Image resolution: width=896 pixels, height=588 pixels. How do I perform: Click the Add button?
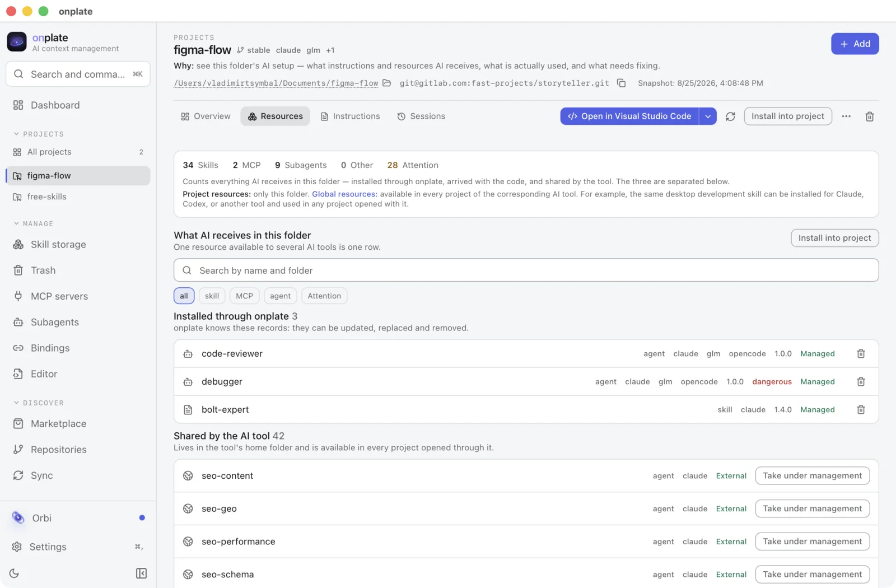(x=855, y=44)
